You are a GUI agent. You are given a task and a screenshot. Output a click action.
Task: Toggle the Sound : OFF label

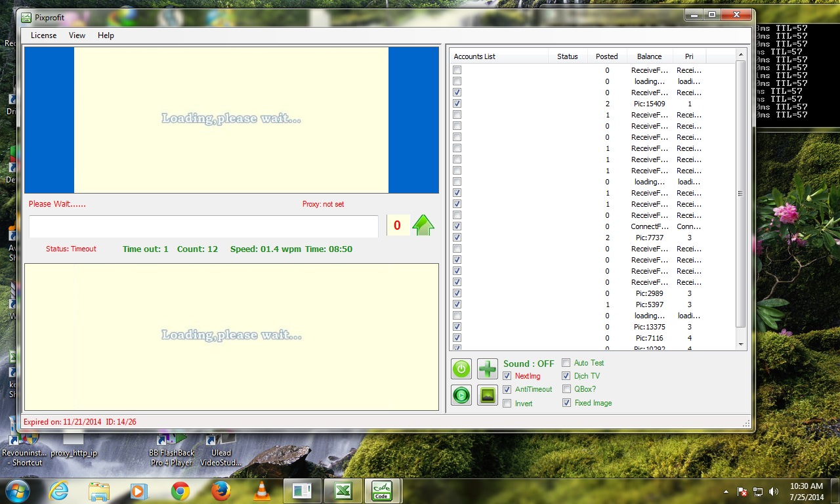(x=529, y=364)
